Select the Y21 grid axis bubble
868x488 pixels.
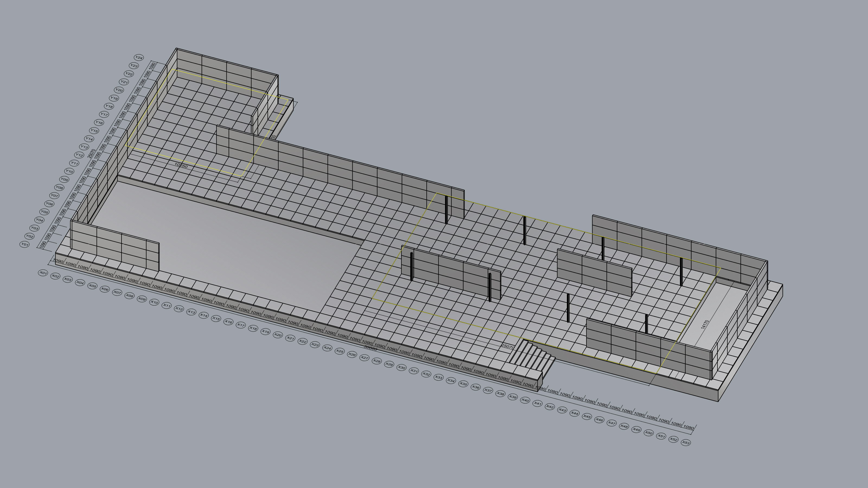(124, 82)
